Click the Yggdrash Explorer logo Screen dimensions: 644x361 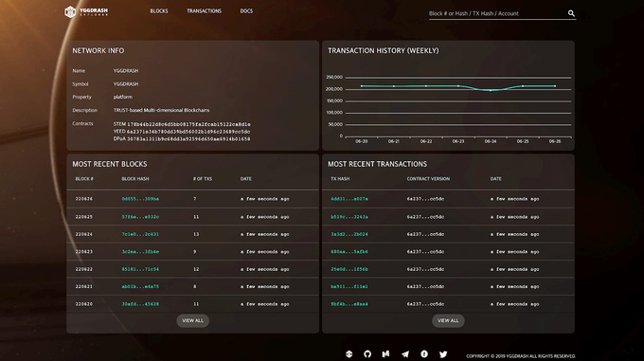pos(86,11)
